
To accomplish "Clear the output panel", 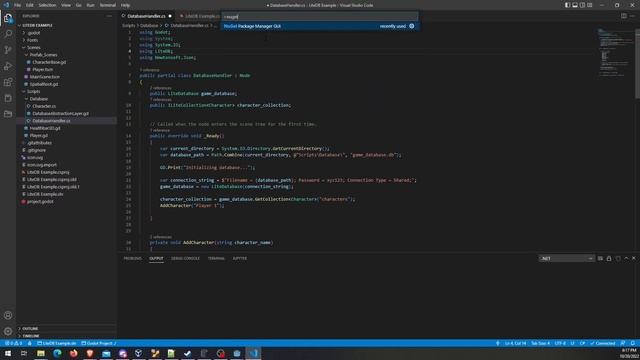I will coord(600,258).
